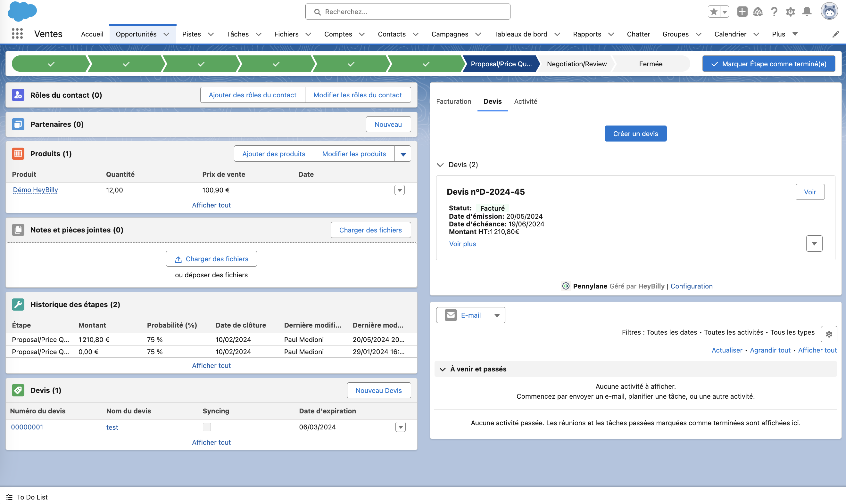Open the Démo HeyBilly row actions dropdown

399,190
